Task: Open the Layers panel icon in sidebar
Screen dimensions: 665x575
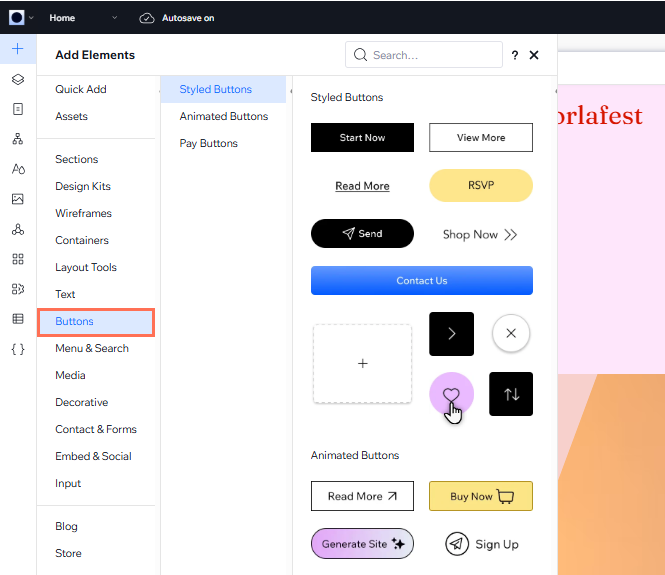Action: tap(18, 79)
